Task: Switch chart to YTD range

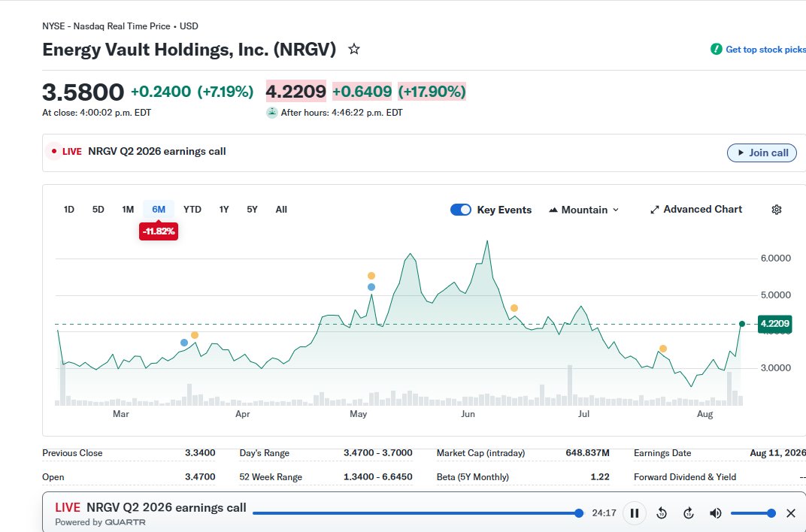Action: [x=192, y=210]
